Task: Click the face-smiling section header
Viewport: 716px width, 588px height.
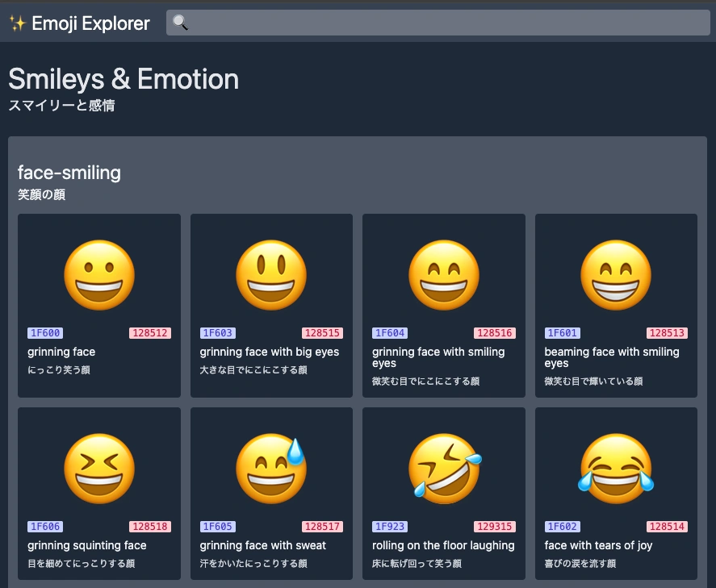Action: click(69, 173)
